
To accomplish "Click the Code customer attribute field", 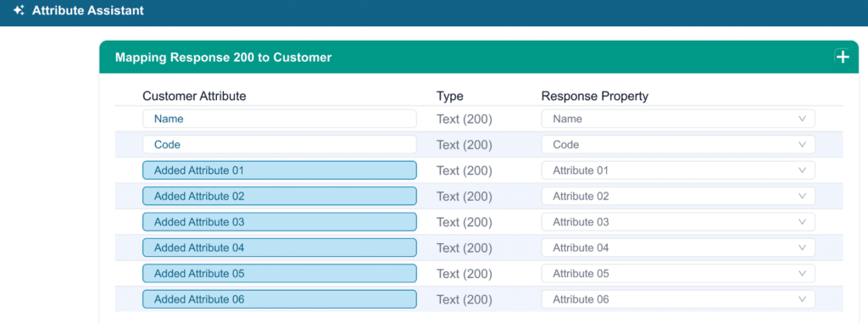I will coord(280,145).
